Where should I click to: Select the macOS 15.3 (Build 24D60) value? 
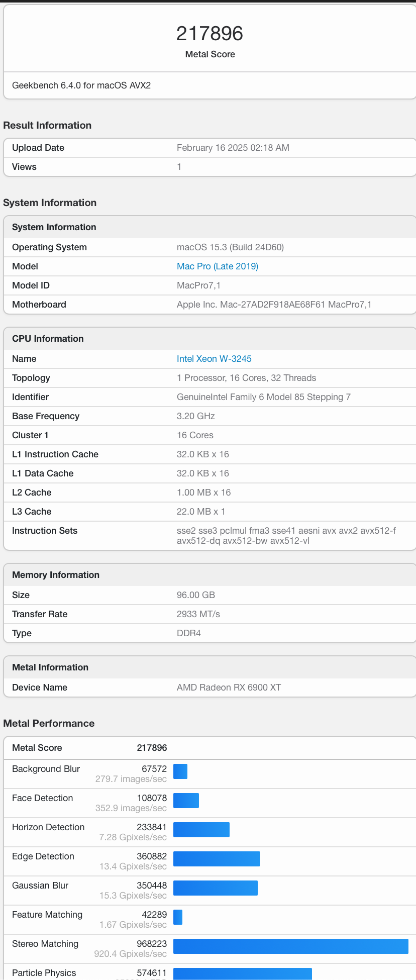230,247
